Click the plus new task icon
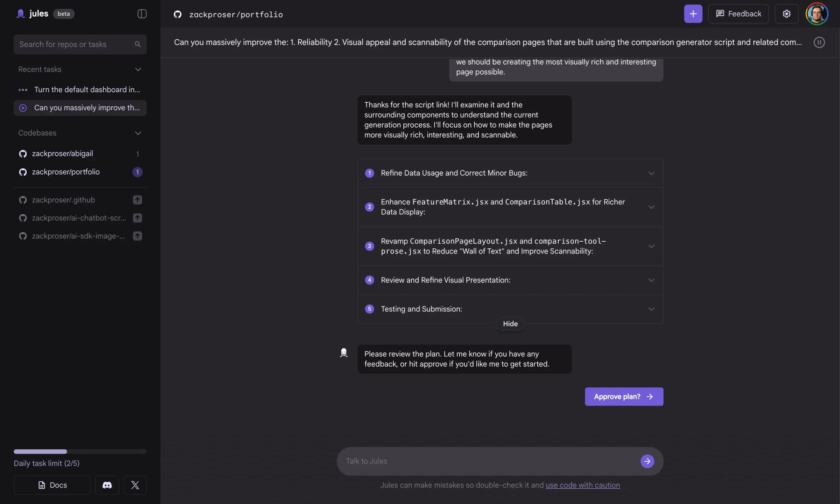The height and width of the screenshot is (504, 840). (693, 14)
